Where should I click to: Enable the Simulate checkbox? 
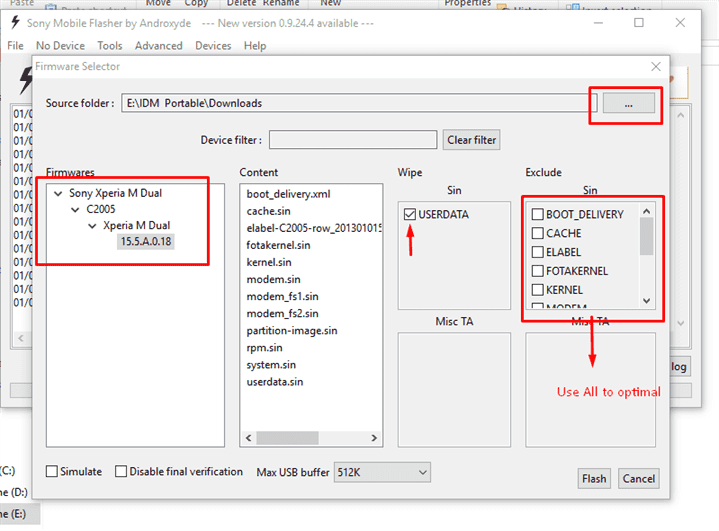click(52, 471)
